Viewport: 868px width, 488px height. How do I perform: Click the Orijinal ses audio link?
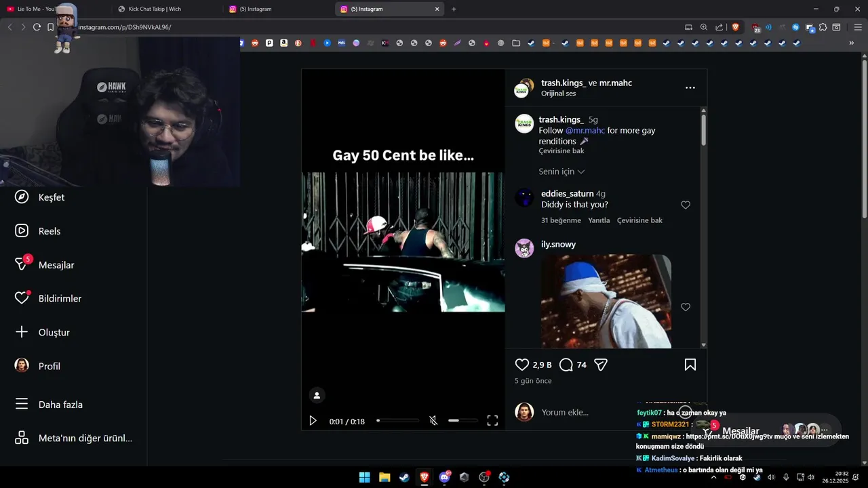(x=558, y=94)
